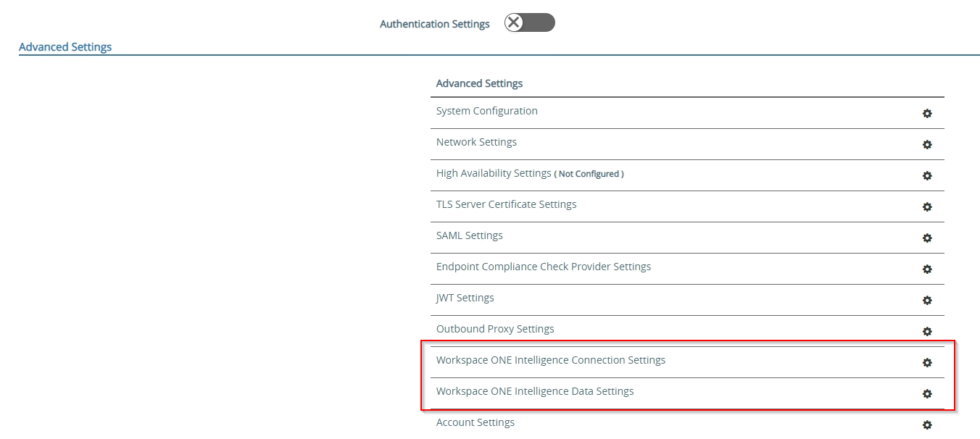Open the High Availability Settings gear icon
This screenshot has width=980, height=439.
[x=927, y=175]
